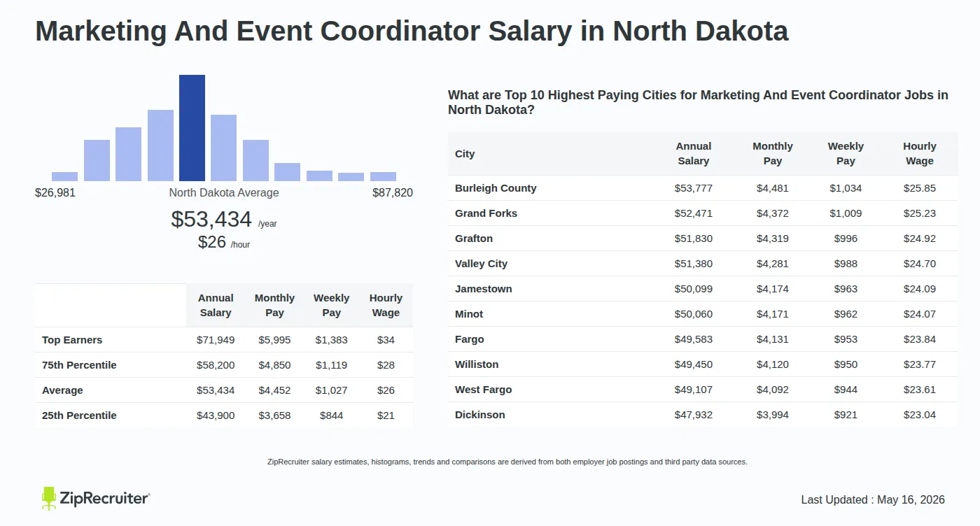Click the ZipRecruiter salary estimates disclaimer text

click(507, 462)
